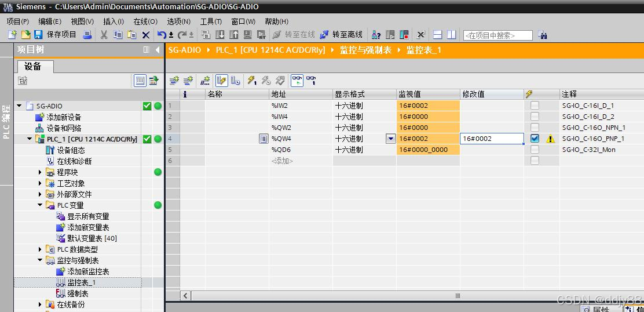The width and height of the screenshot is (644, 312).
Task: Click Modify all selected values once icon
Action: click(x=252, y=81)
